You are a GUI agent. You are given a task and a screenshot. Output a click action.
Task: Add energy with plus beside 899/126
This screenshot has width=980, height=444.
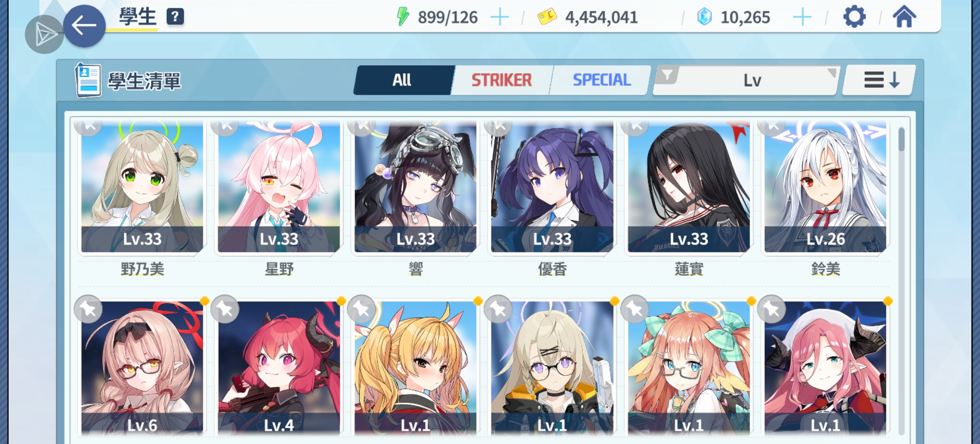(x=500, y=17)
